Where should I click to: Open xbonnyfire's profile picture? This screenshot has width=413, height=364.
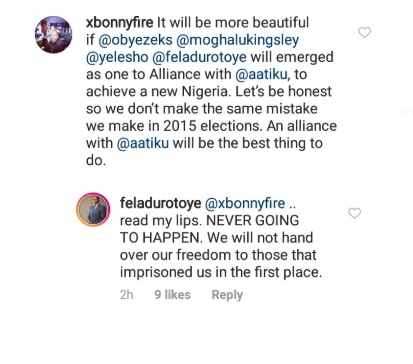pyautogui.click(x=53, y=35)
